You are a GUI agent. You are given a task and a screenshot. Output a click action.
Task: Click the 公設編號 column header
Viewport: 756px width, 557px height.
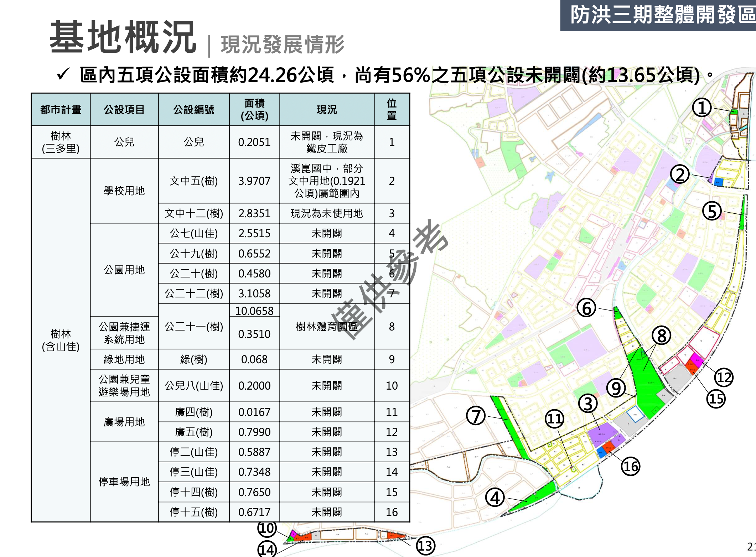[x=194, y=110]
